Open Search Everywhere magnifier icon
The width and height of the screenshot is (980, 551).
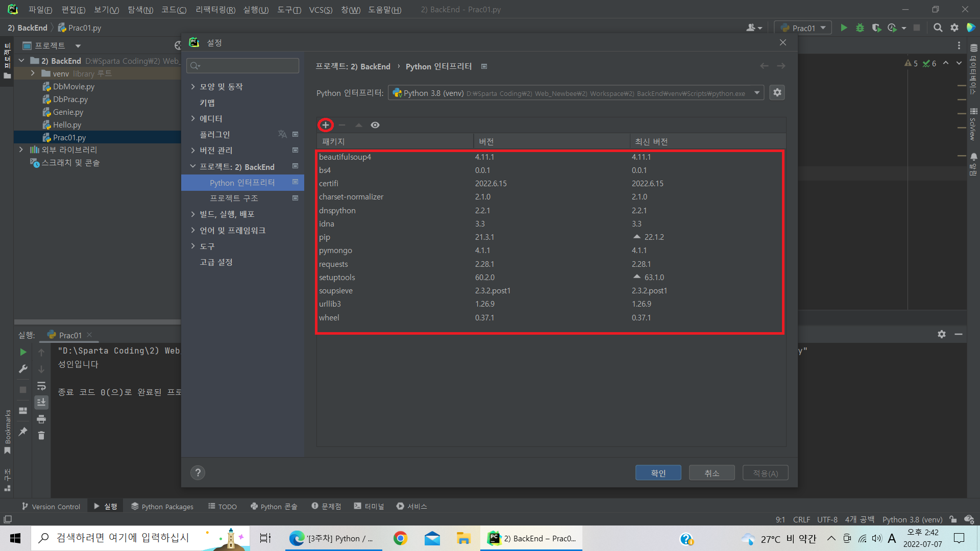pos(938,28)
